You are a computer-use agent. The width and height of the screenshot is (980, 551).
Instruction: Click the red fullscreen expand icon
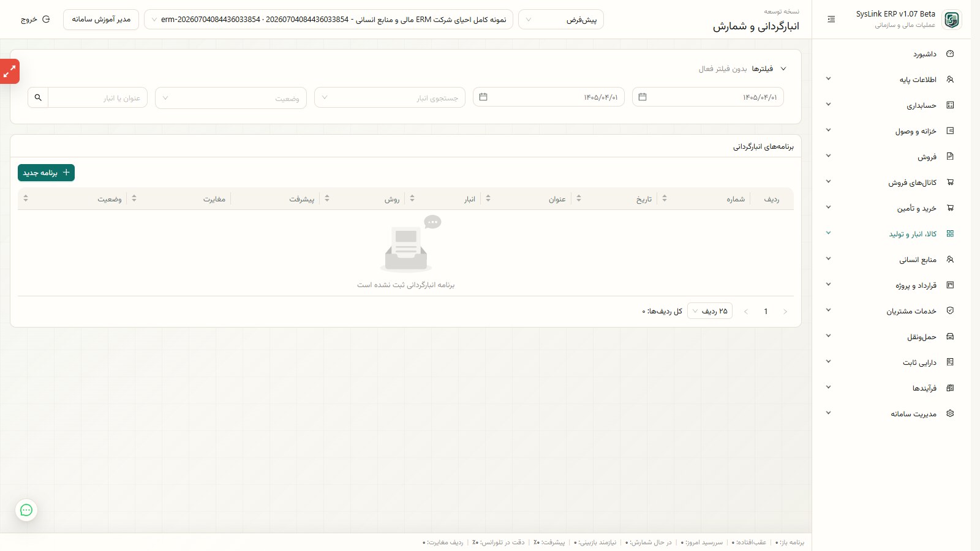point(10,72)
